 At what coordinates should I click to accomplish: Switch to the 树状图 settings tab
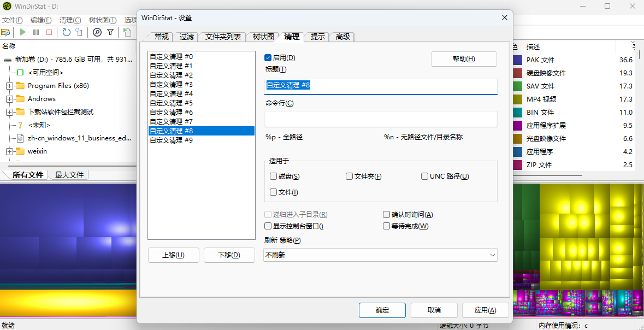(263, 37)
